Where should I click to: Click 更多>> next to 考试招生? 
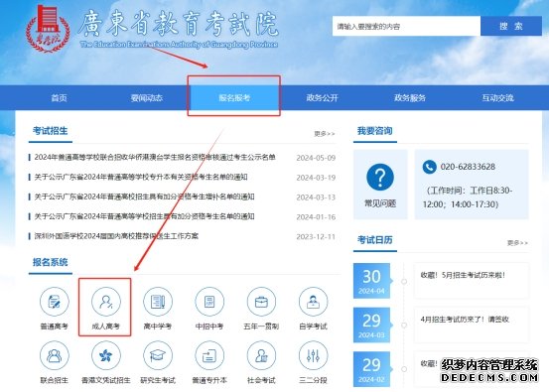(x=325, y=134)
